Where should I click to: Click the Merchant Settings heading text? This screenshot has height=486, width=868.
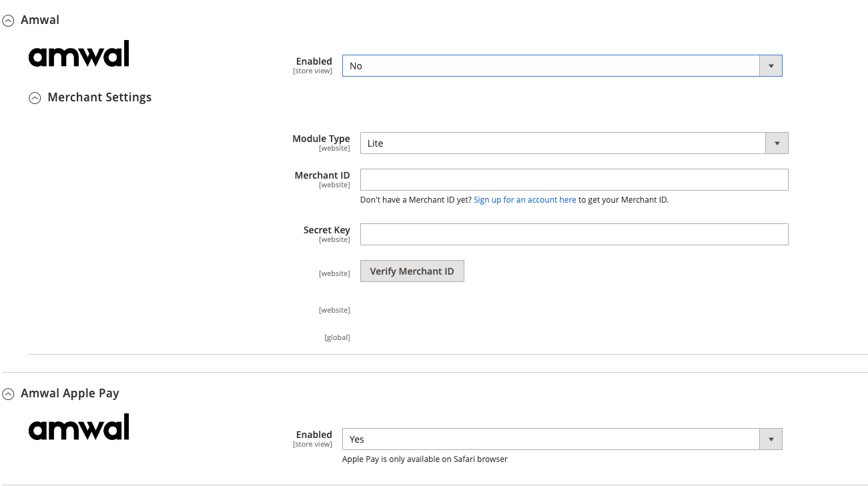[99, 97]
